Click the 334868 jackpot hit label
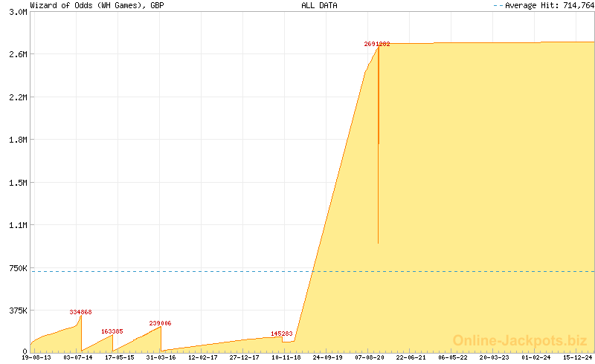This screenshot has height=364, width=595. [x=80, y=312]
